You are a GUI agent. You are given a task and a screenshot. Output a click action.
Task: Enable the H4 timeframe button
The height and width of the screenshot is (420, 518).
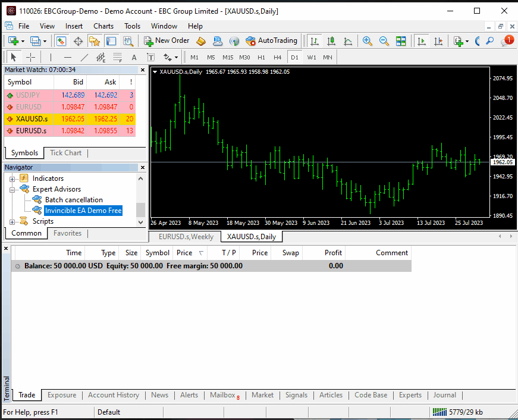[277, 57]
